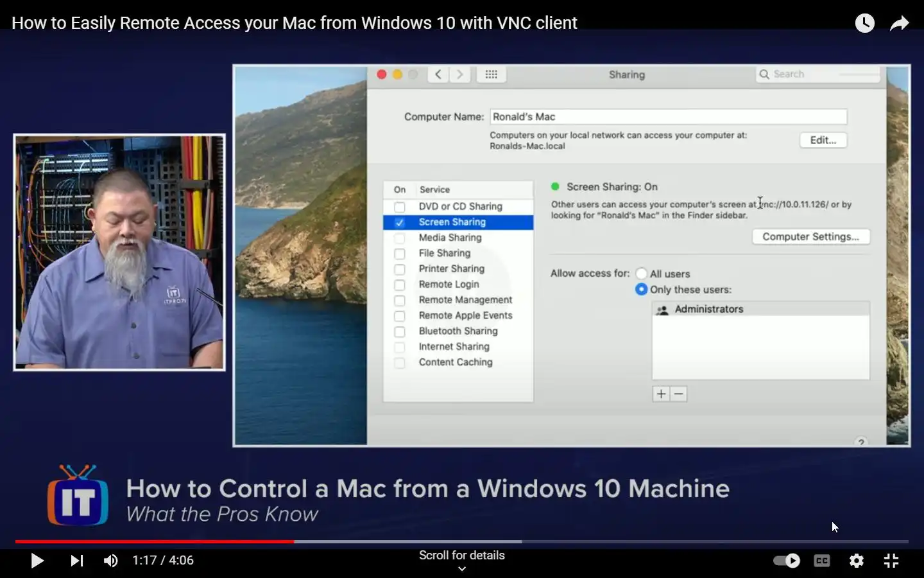Click the Watch later clock icon
The height and width of the screenshot is (578, 924).
pos(865,23)
